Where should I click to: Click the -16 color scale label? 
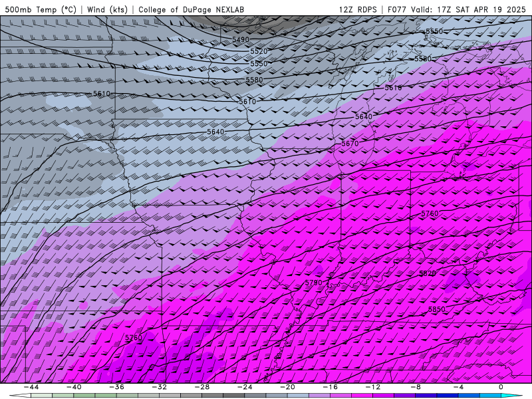click(x=330, y=387)
